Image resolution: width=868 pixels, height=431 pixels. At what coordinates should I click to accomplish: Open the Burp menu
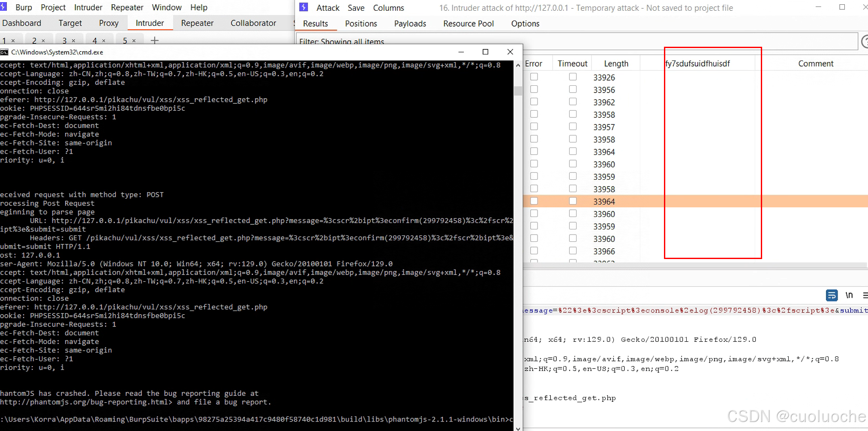point(24,7)
